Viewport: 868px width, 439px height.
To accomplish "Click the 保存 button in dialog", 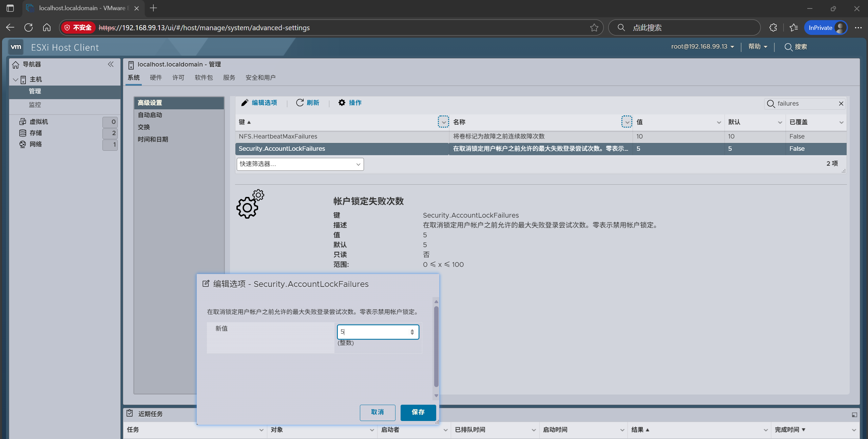I will click(x=418, y=413).
